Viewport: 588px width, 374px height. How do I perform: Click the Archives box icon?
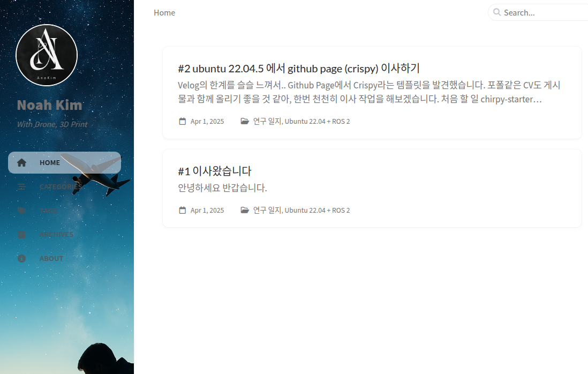[22, 235]
